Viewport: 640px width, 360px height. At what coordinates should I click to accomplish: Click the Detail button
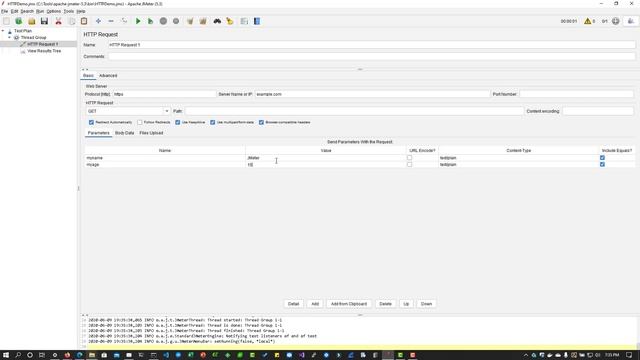pyautogui.click(x=293, y=304)
